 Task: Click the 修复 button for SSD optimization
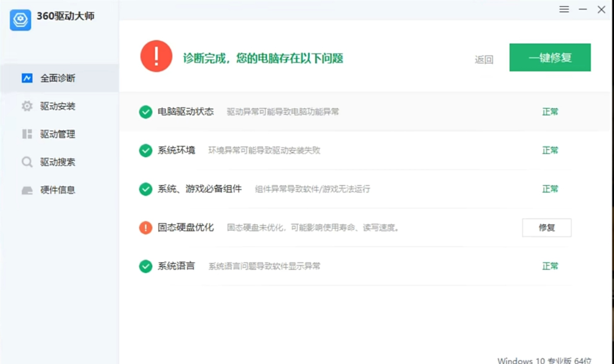(547, 228)
